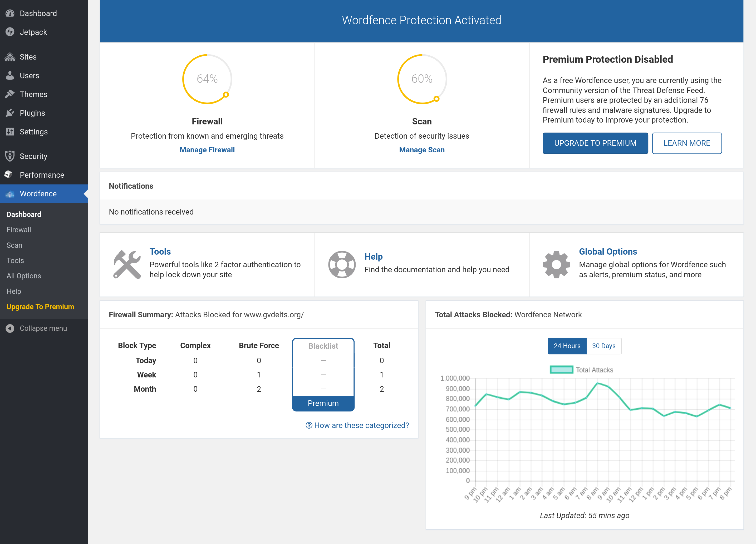Switch the chart to 30 Days view
This screenshot has height=544, width=756.
pyautogui.click(x=604, y=346)
